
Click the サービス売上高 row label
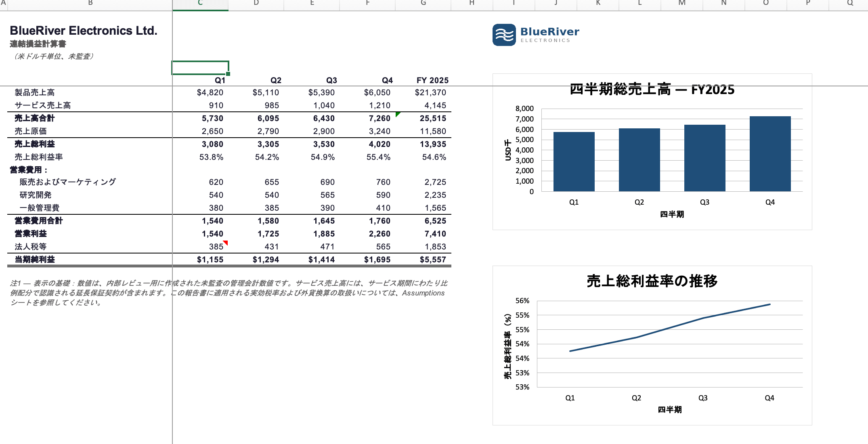tap(43, 105)
